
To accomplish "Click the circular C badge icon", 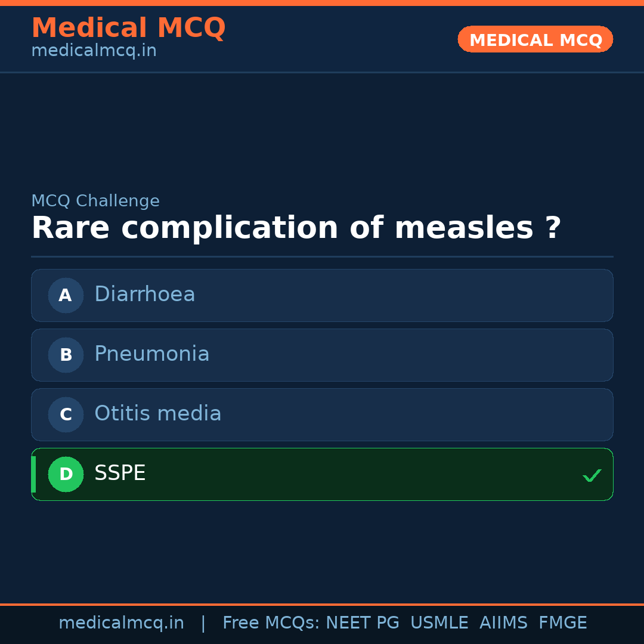I will 66,414.
